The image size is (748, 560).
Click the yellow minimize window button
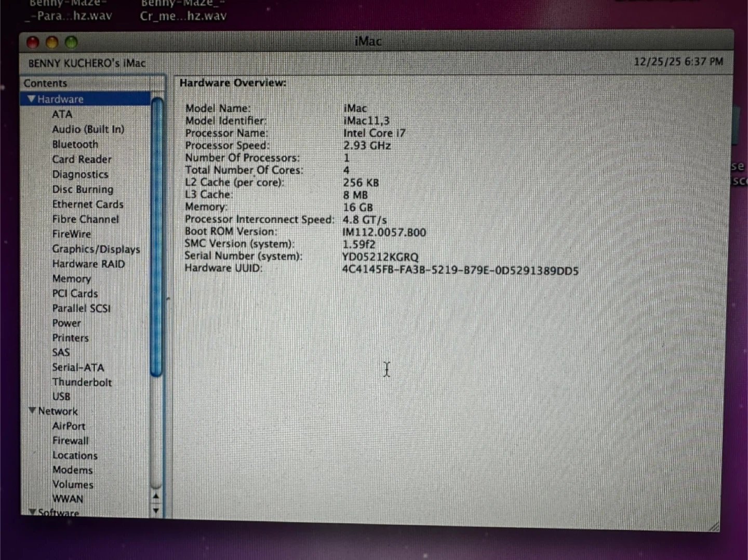52,43
